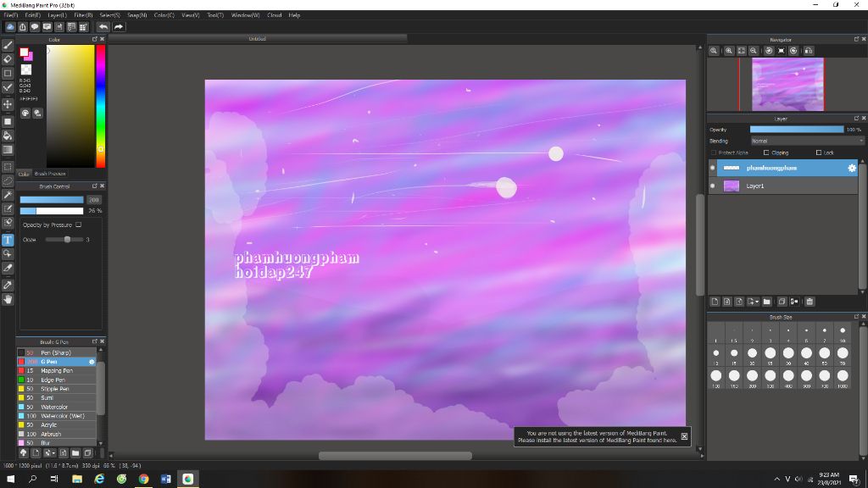Enable Clipping checkbox
The width and height of the screenshot is (868, 488).
tap(766, 152)
